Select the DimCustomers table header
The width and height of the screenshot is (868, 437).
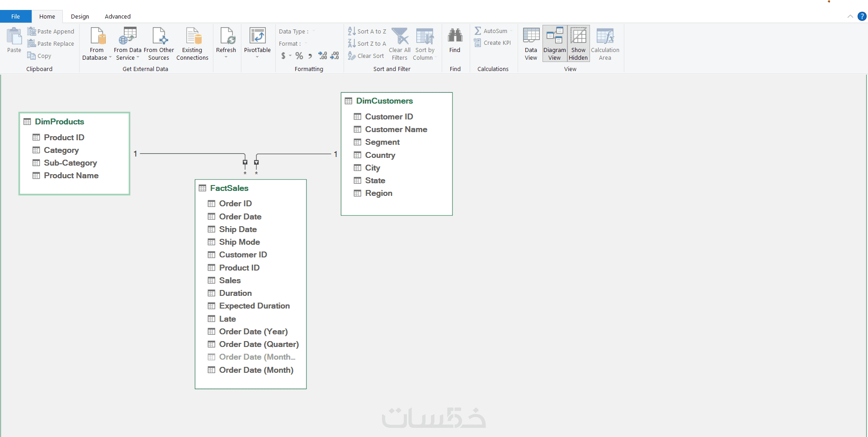384,101
